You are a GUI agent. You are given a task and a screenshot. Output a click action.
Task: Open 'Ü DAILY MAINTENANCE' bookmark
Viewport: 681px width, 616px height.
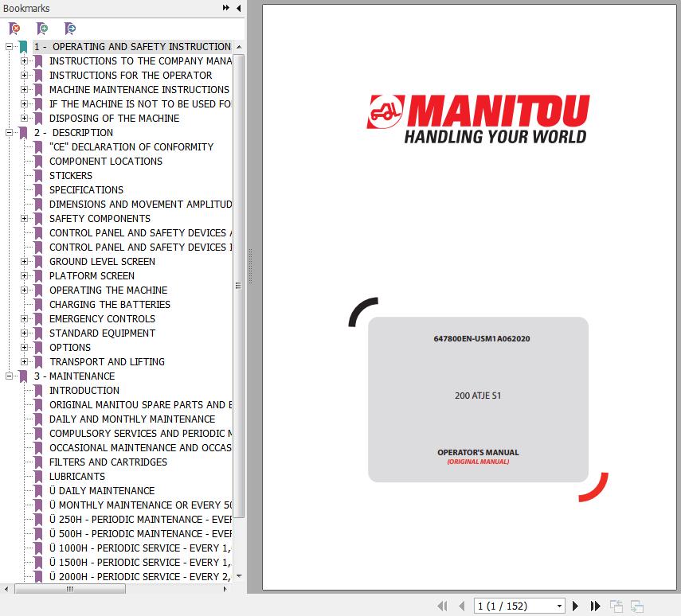tap(102, 491)
